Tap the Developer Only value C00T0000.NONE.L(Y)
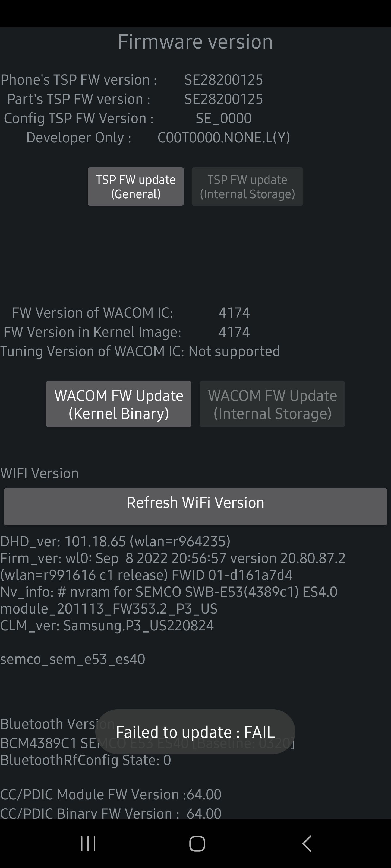 (224, 138)
